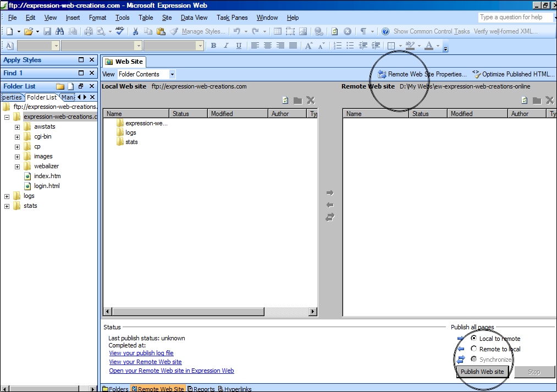This screenshot has height=392, width=557.
Task: Open the Format menu
Action: coord(98,18)
